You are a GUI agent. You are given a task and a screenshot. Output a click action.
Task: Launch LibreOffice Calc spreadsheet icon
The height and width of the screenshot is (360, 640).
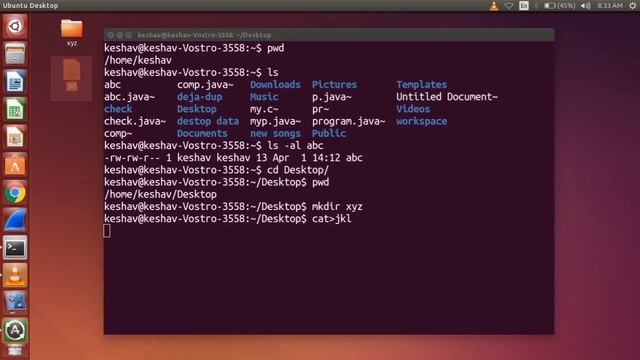tap(15, 109)
